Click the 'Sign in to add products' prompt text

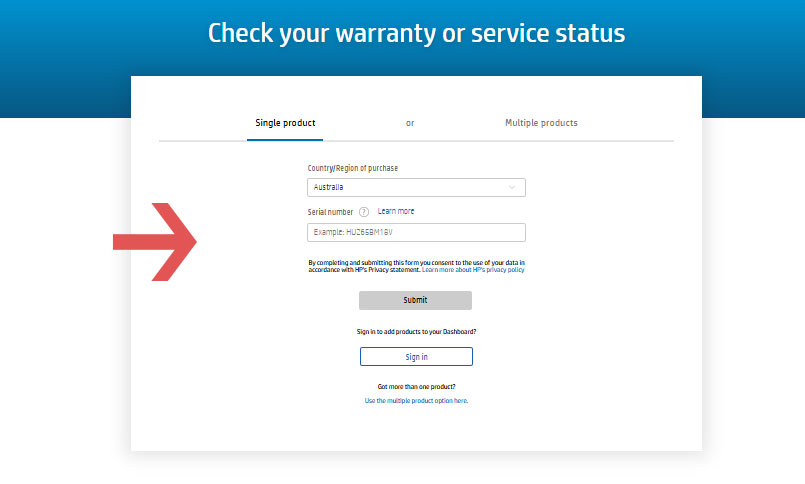pyautogui.click(x=416, y=332)
